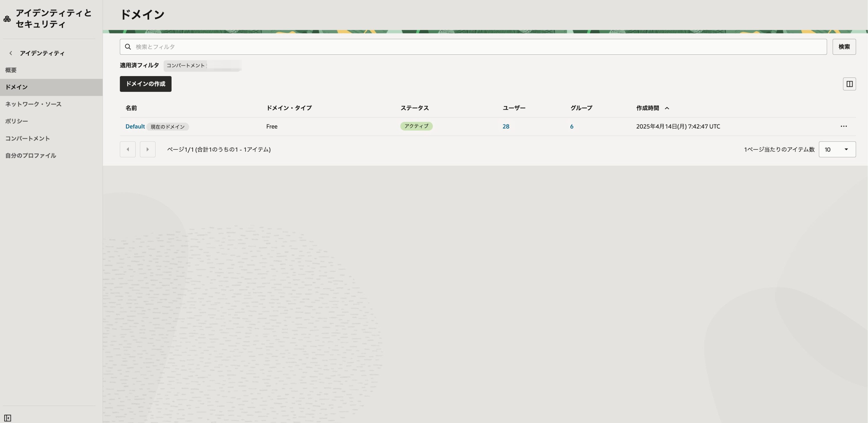Click the back chevron beside アイデンティティ
Image resolution: width=868 pixels, height=423 pixels.
coord(11,53)
